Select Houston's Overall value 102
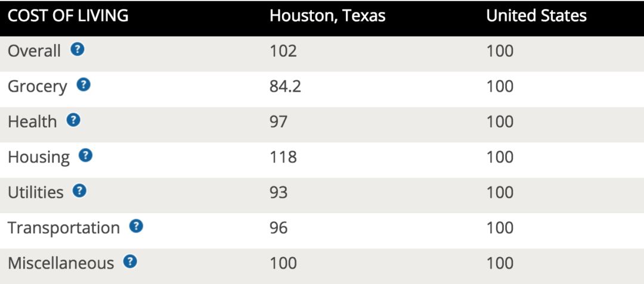This screenshot has width=644, height=284. (283, 51)
